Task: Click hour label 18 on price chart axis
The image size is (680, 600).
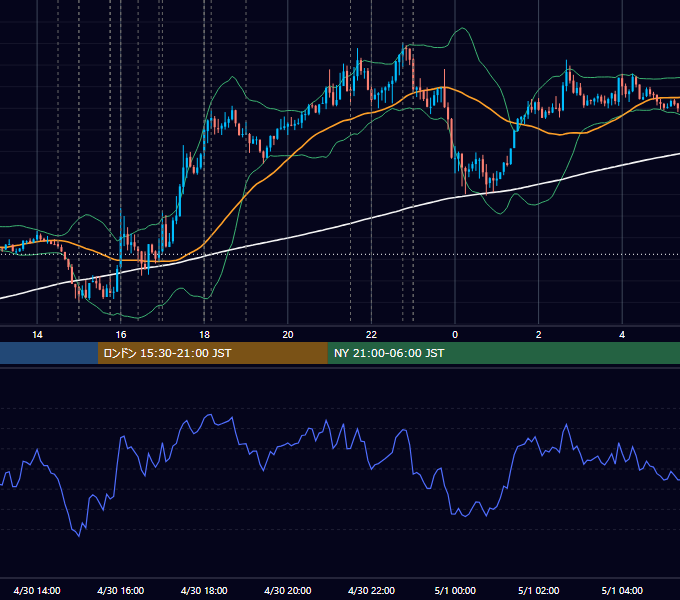Action: pyautogui.click(x=204, y=334)
